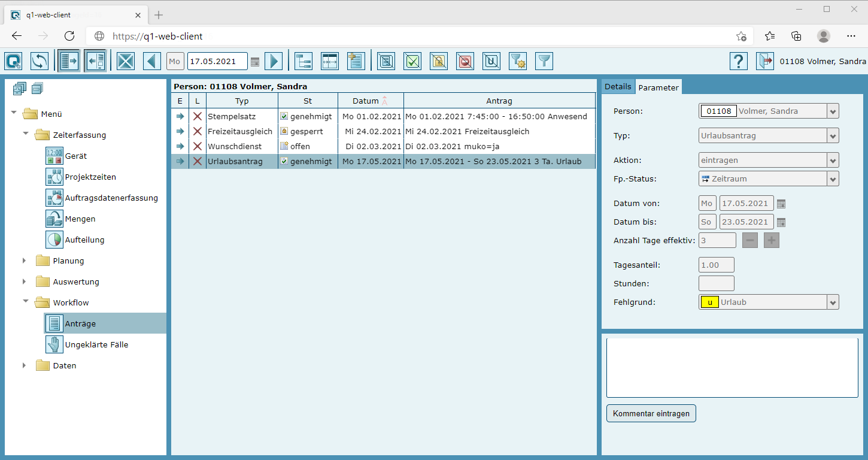
Task: Open the toolbar date calendar picker
Action: [x=255, y=62]
